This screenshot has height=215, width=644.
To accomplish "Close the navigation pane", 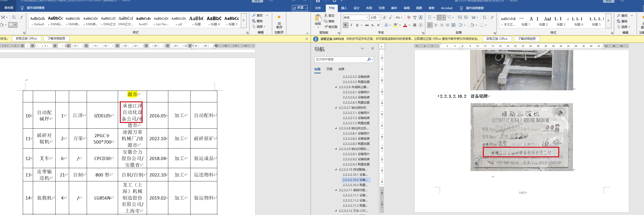I will [373, 49].
